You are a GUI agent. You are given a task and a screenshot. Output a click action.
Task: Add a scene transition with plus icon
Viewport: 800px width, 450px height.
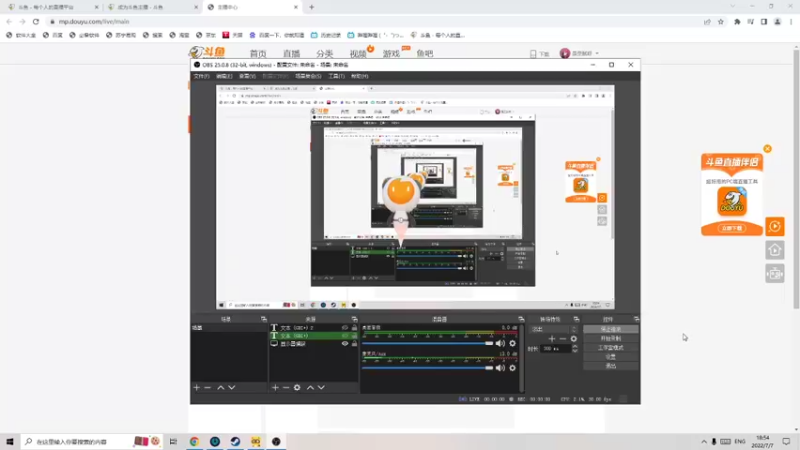coord(552,339)
